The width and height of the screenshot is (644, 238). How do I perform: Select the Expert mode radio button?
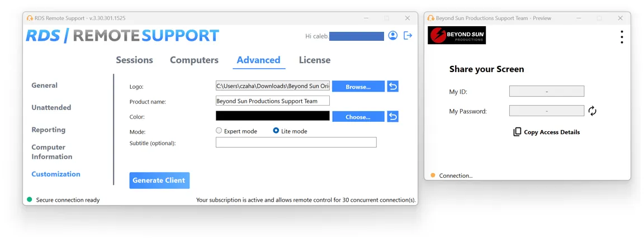[x=219, y=131]
